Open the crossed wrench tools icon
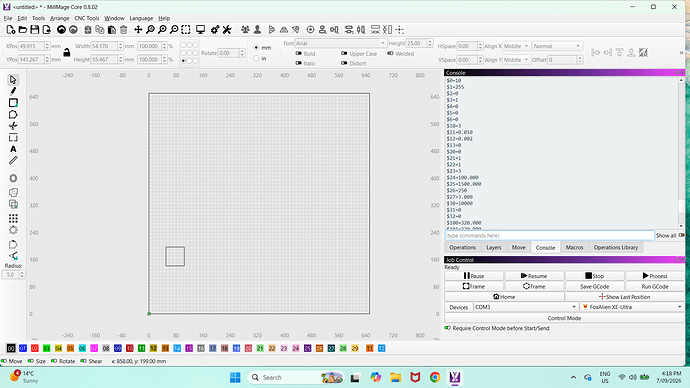 pos(227,29)
